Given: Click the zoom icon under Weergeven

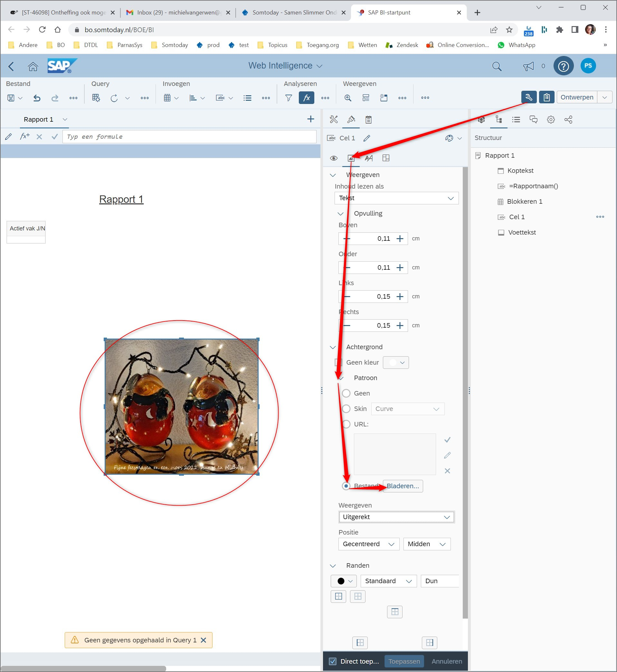Looking at the screenshot, I should 348,98.
